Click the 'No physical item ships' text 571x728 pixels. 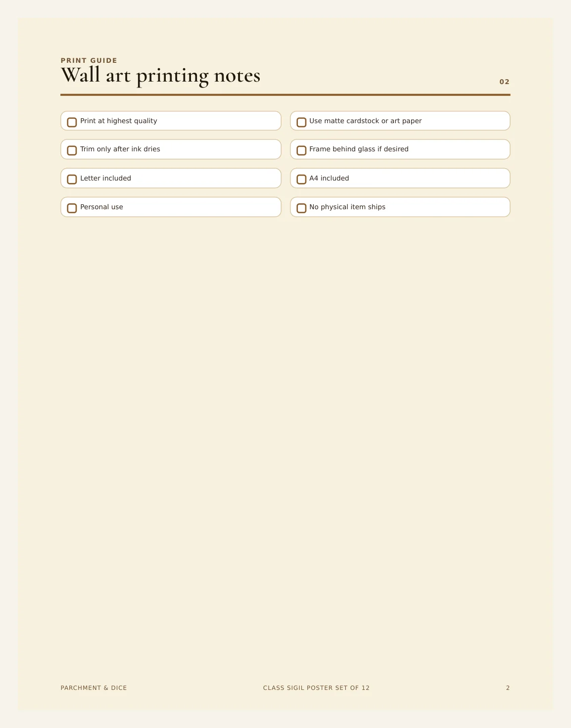pos(347,207)
